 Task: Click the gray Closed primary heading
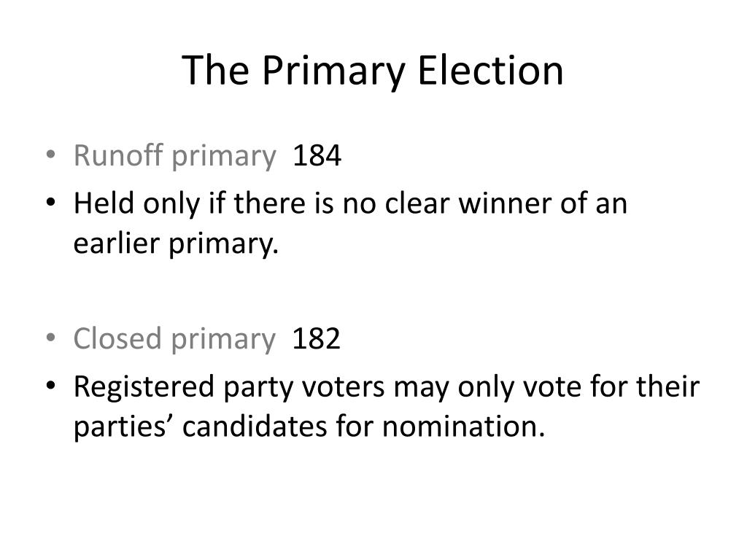[x=174, y=339]
